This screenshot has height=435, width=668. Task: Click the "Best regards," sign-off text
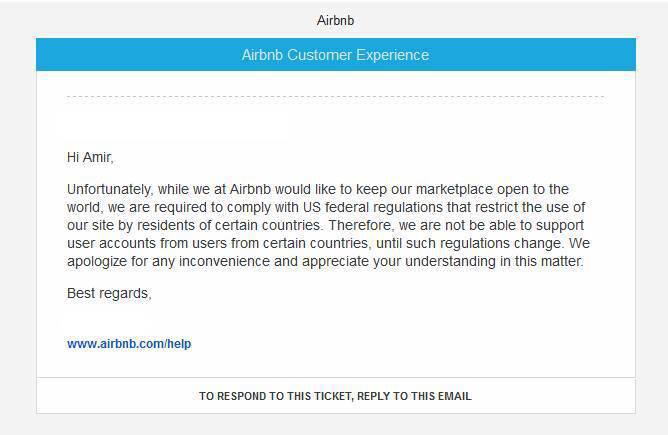109,293
